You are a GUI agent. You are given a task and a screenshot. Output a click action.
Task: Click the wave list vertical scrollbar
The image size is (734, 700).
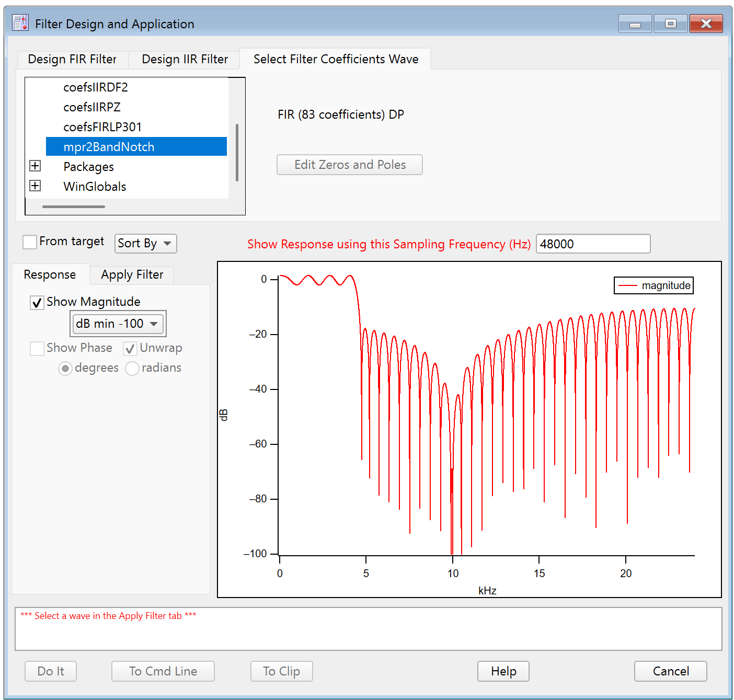pos(237,153)
